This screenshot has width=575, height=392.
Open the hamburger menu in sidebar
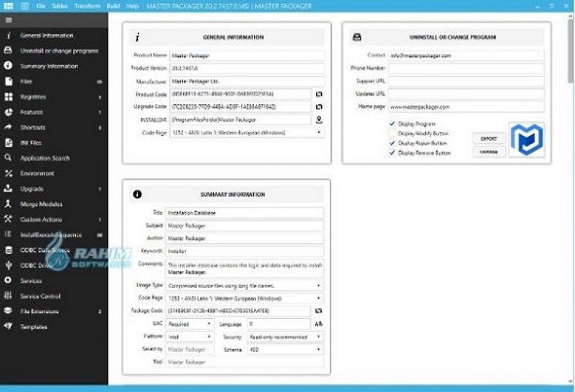pyautogui.click(x=9, y=20)
